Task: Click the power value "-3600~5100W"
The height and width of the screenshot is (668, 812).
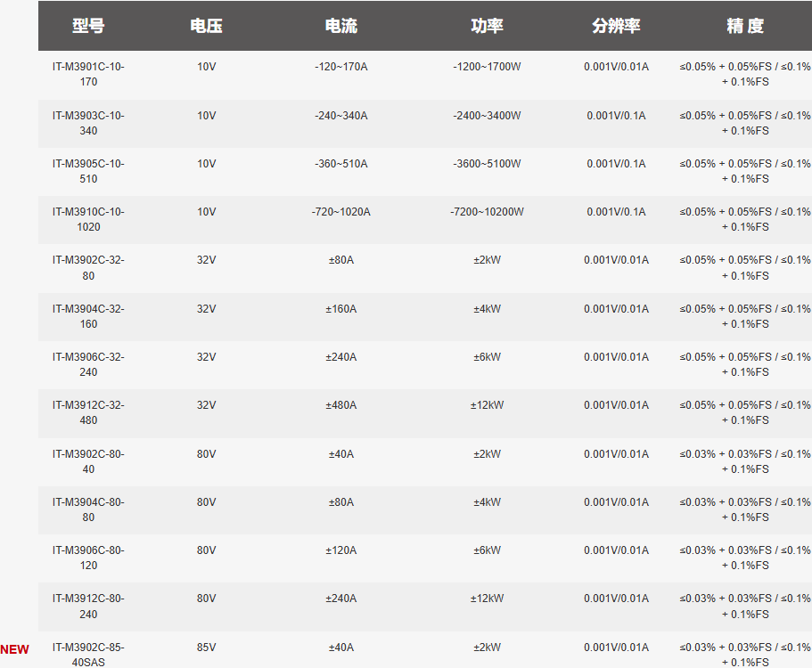Action: coord(487,164)
